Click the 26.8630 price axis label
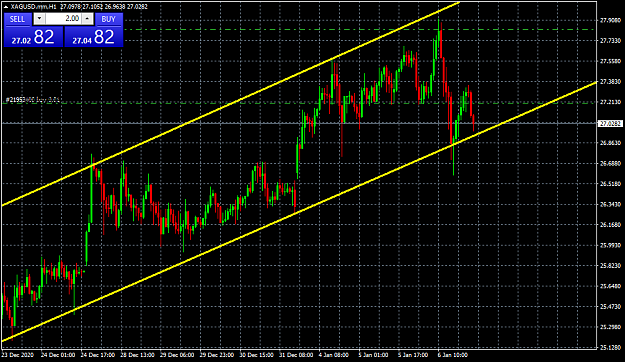This screenshot has height=362, width=625. (610, 143)
